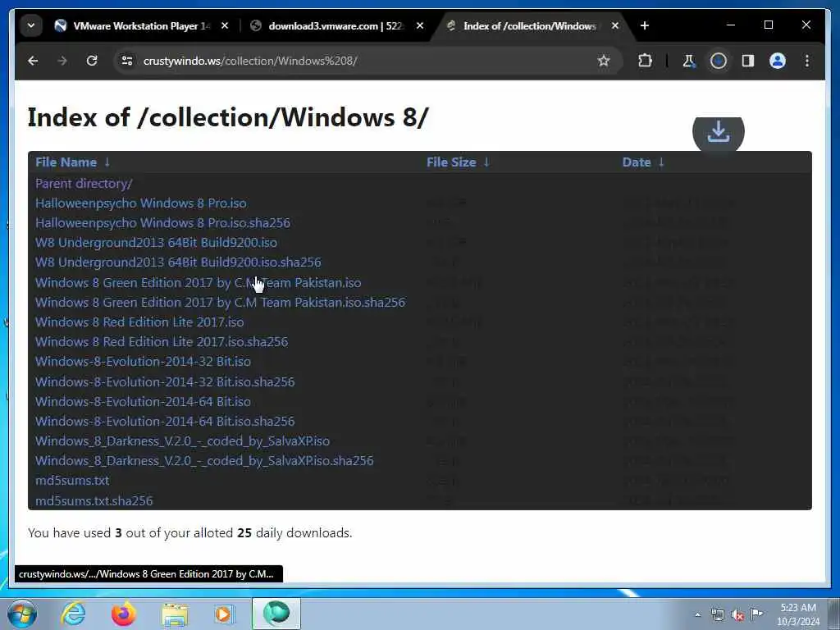
Task: Open W8 Underground2013 64Bit Build9200.iso.sha256
Action: point(178,262)
